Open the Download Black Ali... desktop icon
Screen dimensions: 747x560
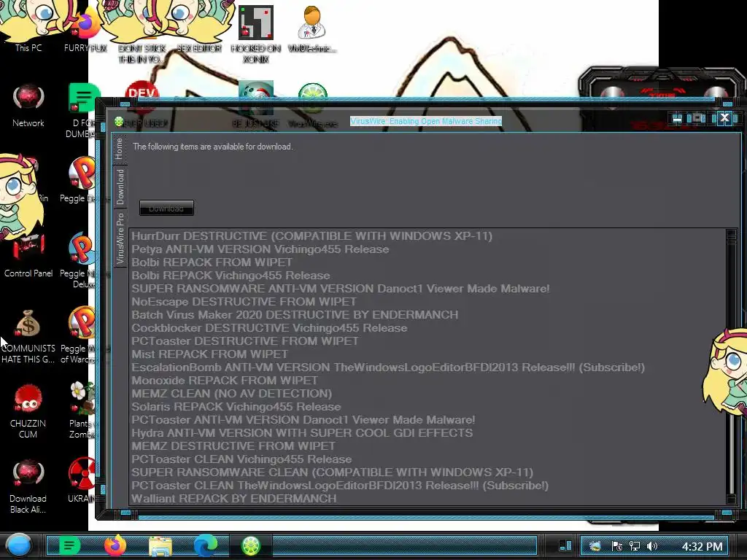point(28,486)
